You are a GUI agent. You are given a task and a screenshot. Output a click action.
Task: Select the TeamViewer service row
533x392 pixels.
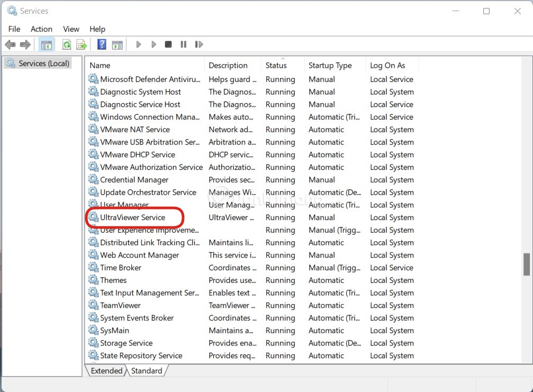coord(251,305)
